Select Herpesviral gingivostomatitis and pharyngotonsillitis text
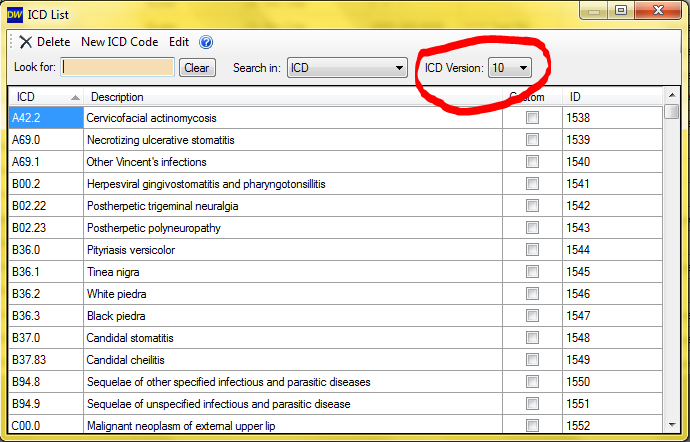 pyautogui.click(x=206, y=184)
